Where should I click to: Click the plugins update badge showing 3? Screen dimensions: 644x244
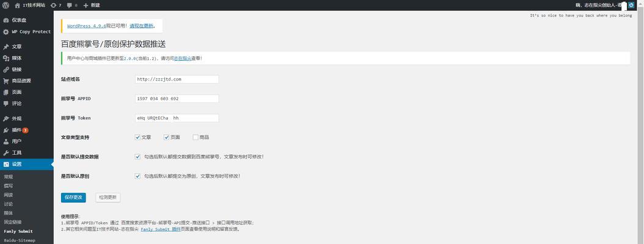tap(26, 130)
